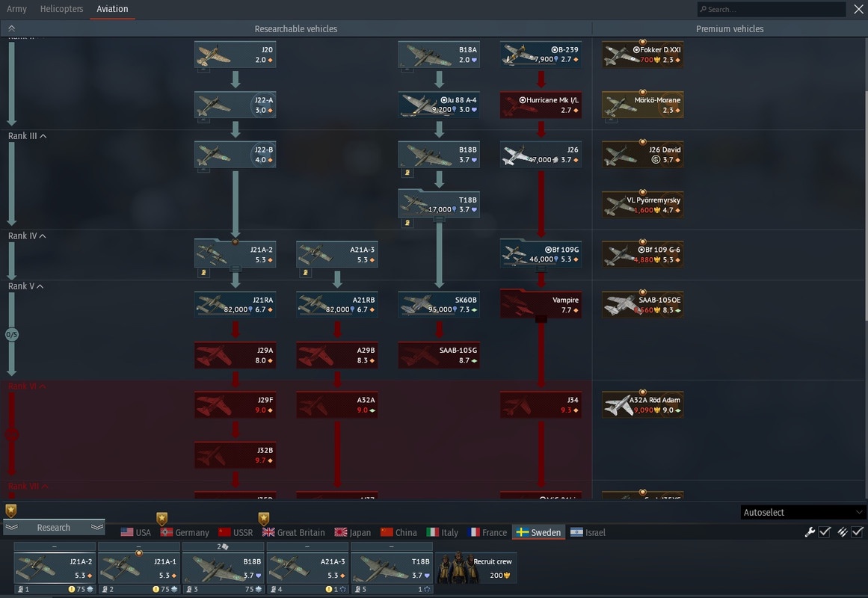Select the premium J26 David card
Viewport: 868px width, 598px height.
click(643, 155)
